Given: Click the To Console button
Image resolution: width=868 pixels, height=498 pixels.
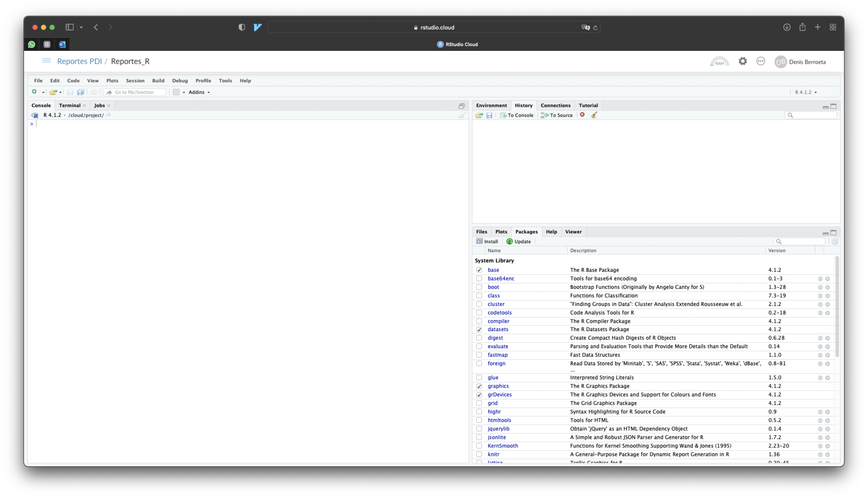Looking at the screenshot, I should click(516, 115).
